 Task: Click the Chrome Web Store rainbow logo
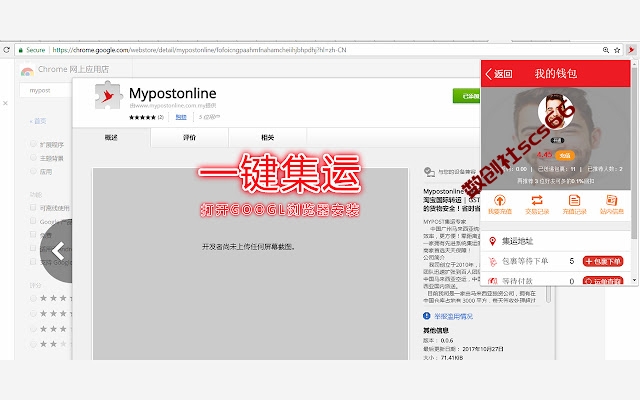pyautogui.click(x=27, y=71)
